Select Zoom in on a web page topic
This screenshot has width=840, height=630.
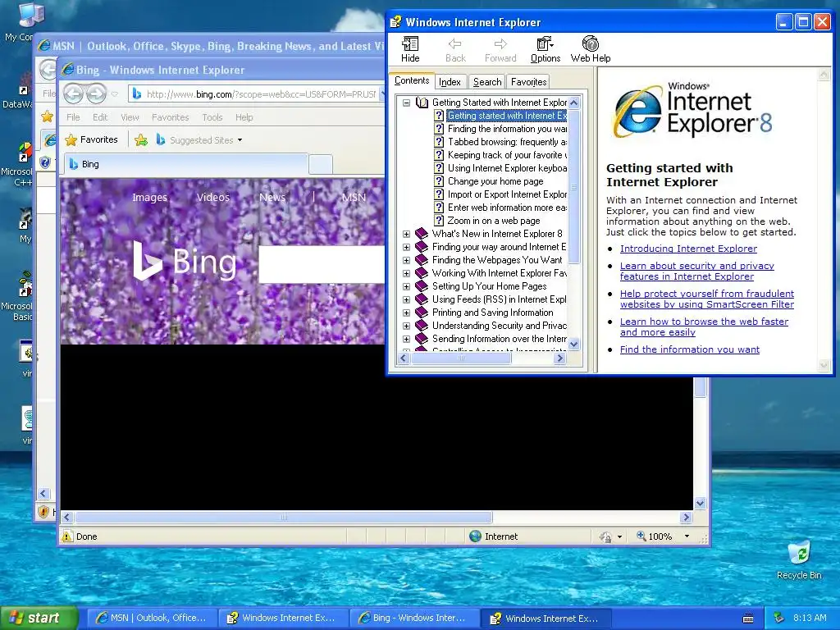(493, 221)
